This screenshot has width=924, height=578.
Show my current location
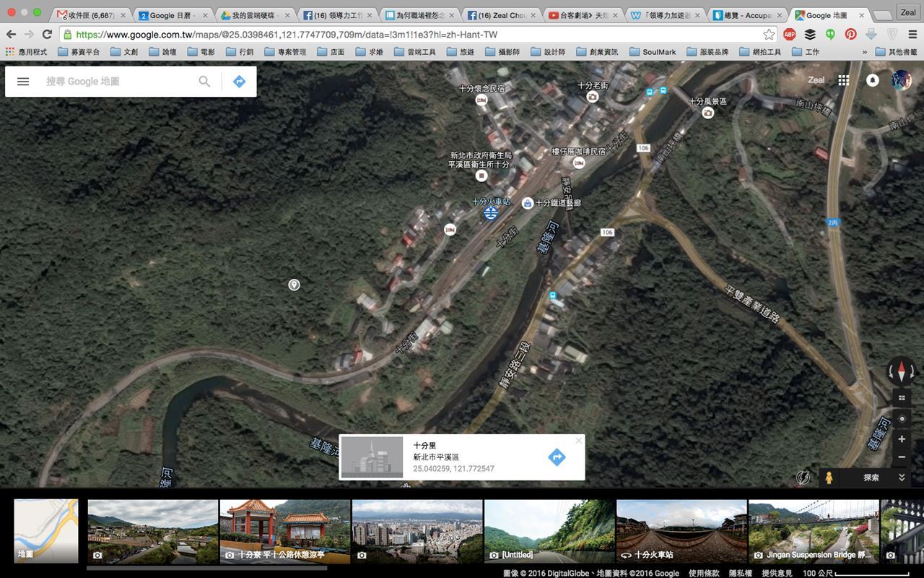point(901,419)
